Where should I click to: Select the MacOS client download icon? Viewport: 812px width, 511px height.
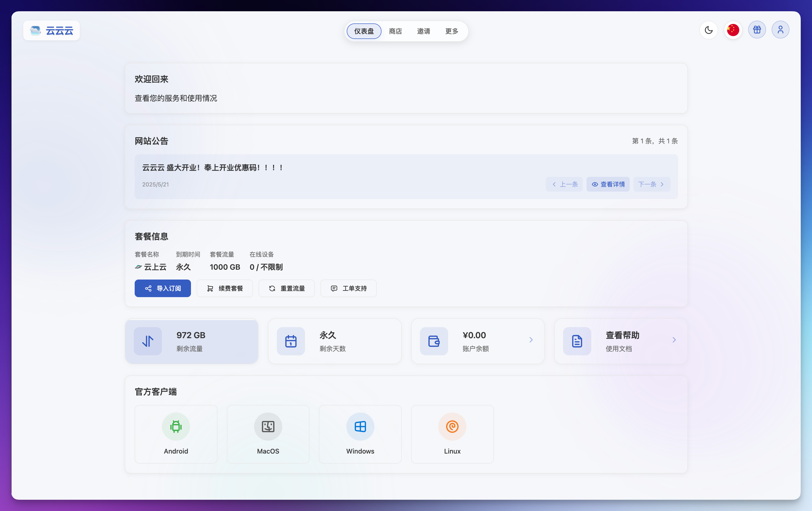pos(268,426)
